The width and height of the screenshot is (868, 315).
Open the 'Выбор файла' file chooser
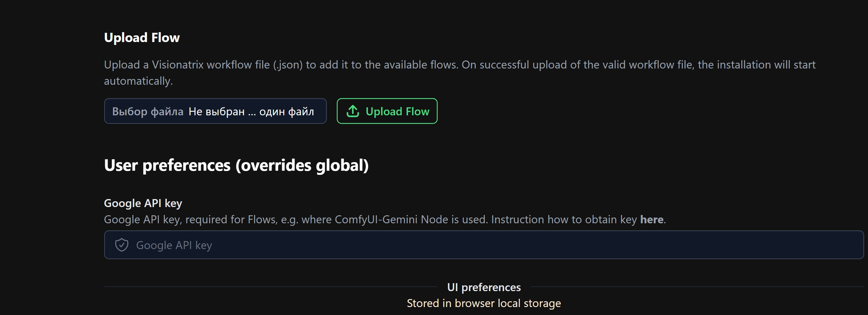tap(148, 111)
